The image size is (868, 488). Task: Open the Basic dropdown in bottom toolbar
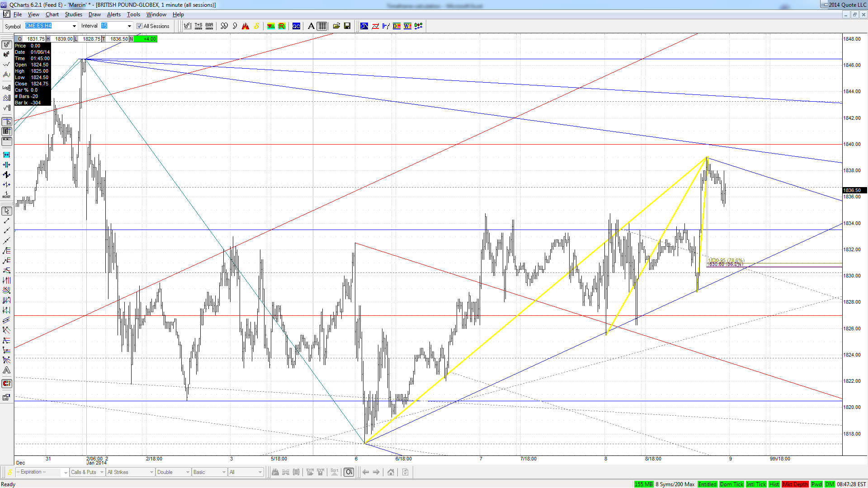point(209,472)
